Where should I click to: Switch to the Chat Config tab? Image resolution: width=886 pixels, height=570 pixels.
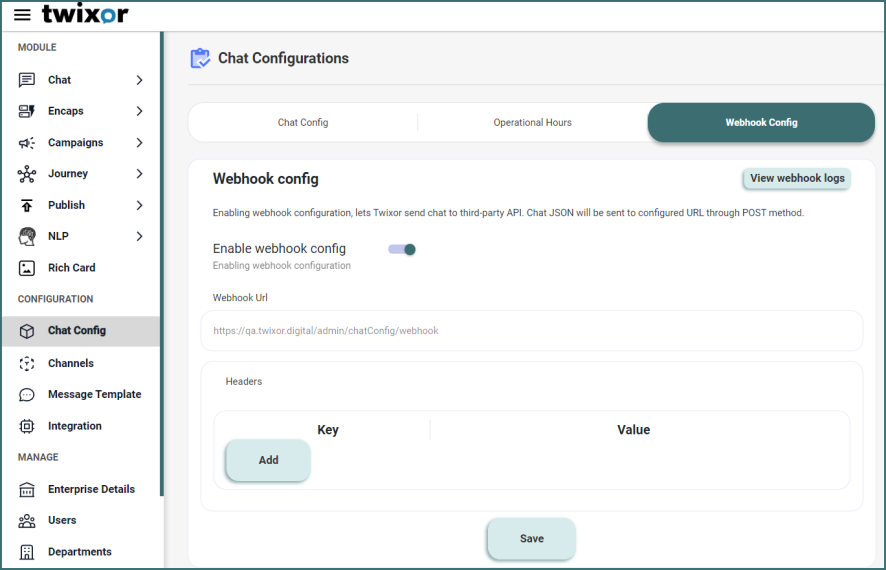(x=303, y=123)
